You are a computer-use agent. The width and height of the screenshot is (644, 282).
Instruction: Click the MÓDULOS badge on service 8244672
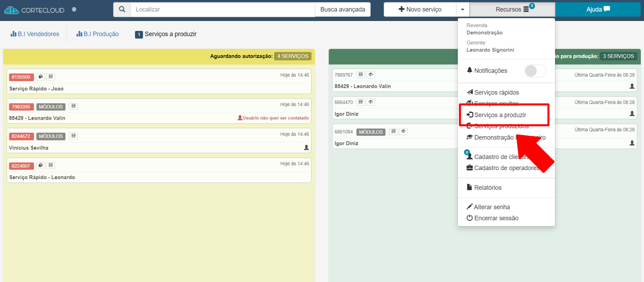click(x=51, y=136)
